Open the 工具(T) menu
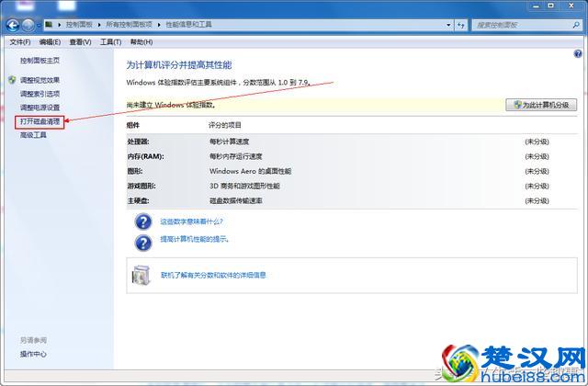 coord(110,42)
